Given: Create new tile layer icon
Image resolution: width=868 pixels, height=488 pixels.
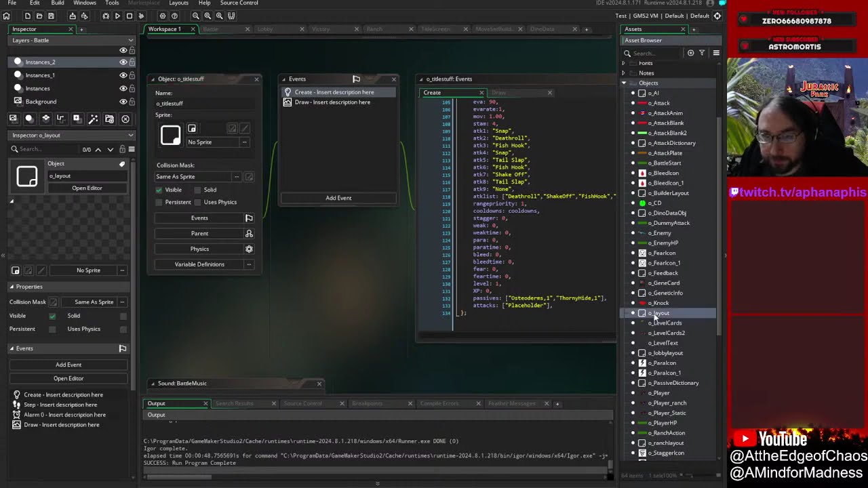Looking at the screenshot, I should (x=45, y=119).
